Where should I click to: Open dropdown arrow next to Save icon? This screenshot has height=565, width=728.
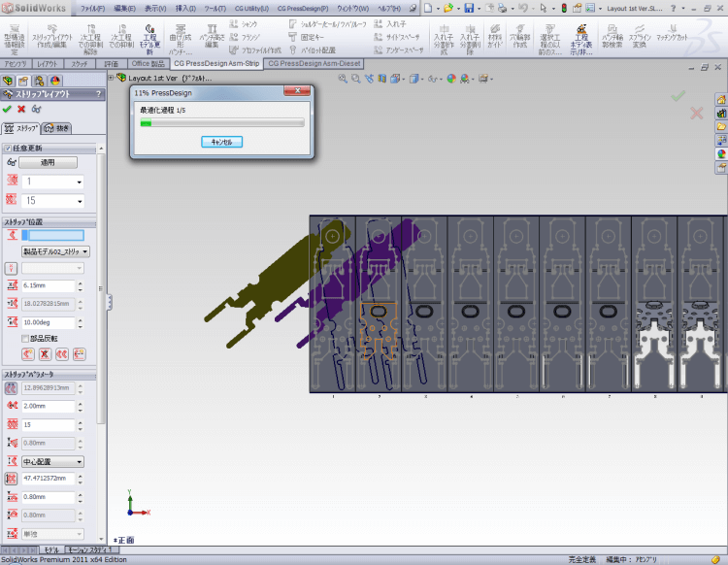tap(479, 9)
